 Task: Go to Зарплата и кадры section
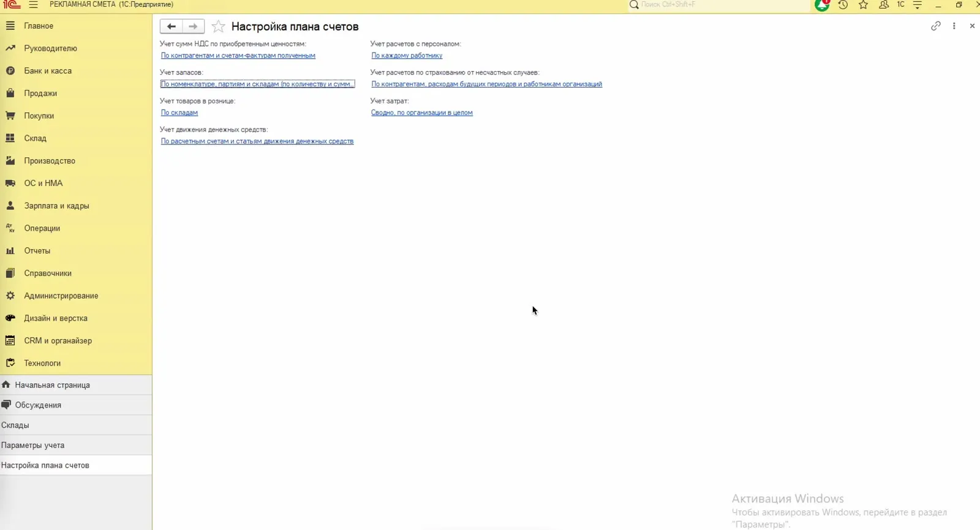tap(76, 206)
